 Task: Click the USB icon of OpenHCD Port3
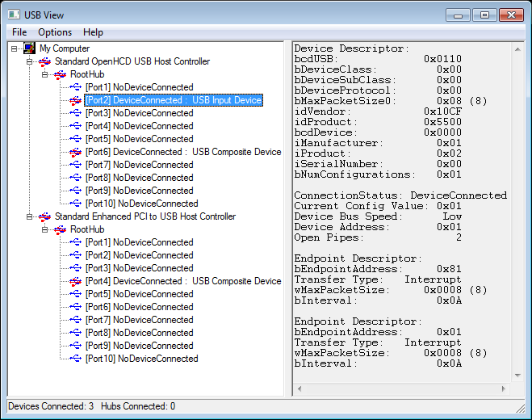(75, 113)
